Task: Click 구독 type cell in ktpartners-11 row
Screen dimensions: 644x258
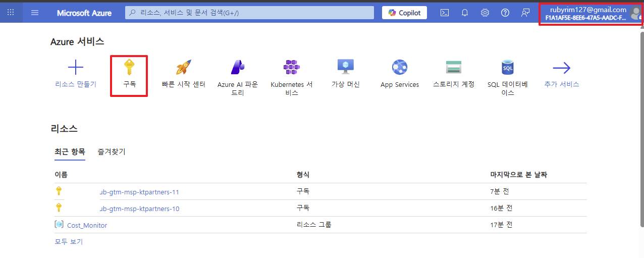Action: (x=303, y=191)
